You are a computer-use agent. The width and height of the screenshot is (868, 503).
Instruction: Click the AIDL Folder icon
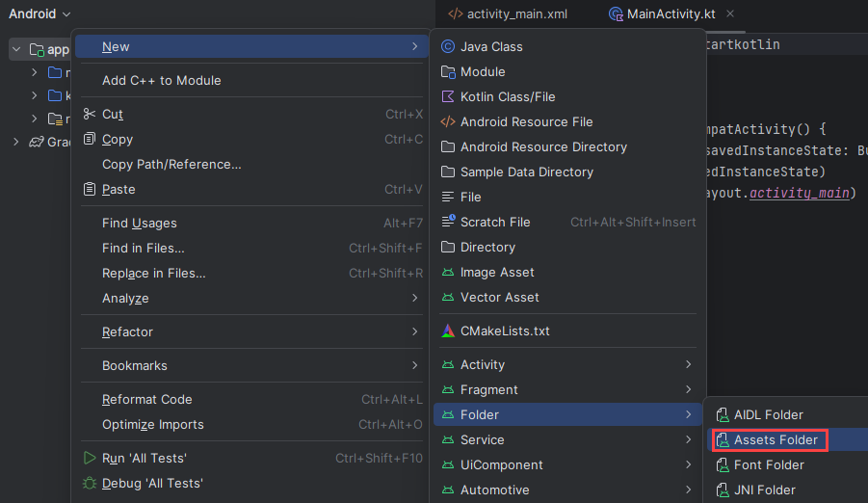click(722, 414)
